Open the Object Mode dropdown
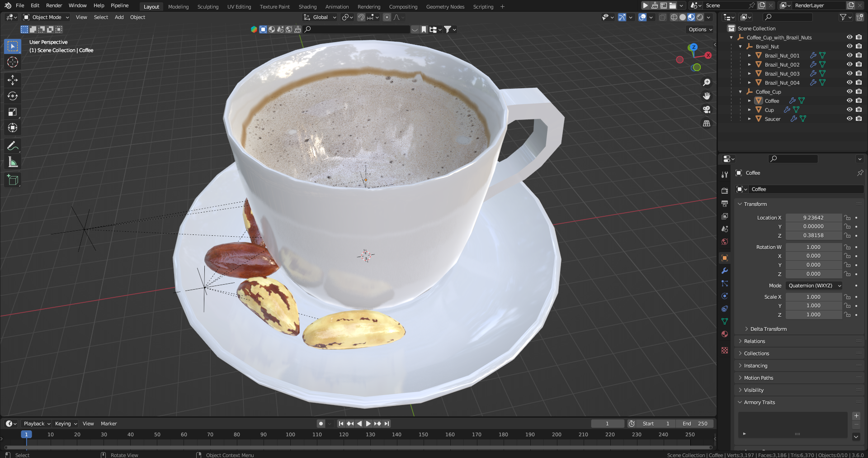Viewport: 868px width, 458px height. [46, 17]
